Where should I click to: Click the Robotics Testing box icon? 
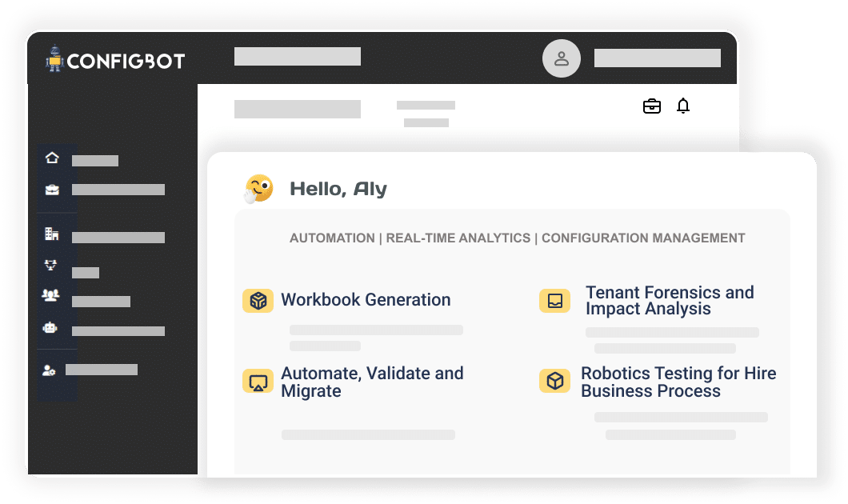(554, 382)
